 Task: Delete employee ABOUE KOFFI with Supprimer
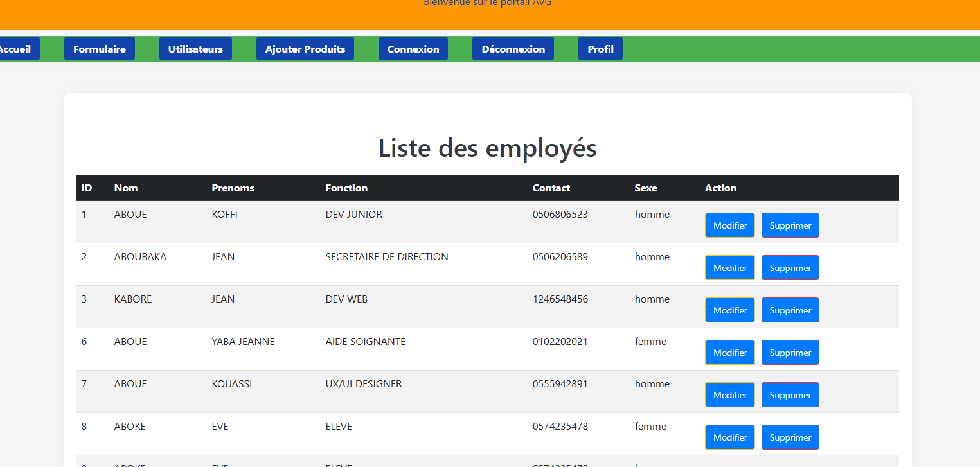pyautogui.click(x=790, y=225)
